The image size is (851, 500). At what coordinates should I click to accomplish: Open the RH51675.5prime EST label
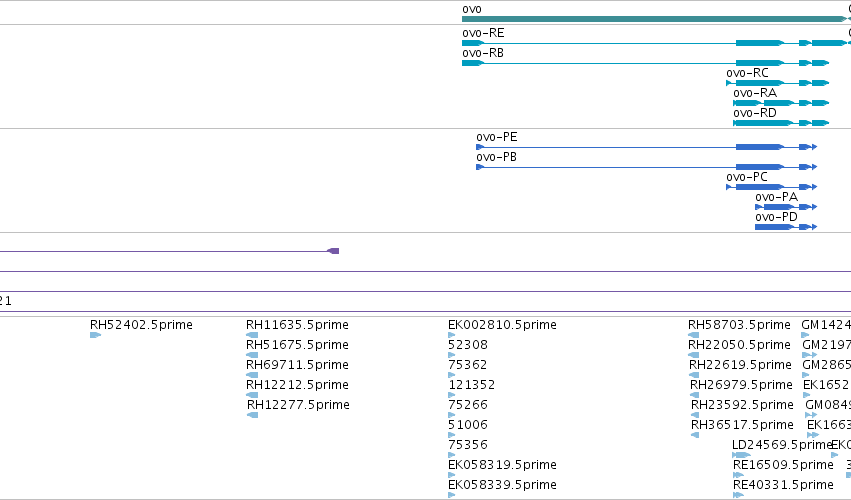[297, 345]
